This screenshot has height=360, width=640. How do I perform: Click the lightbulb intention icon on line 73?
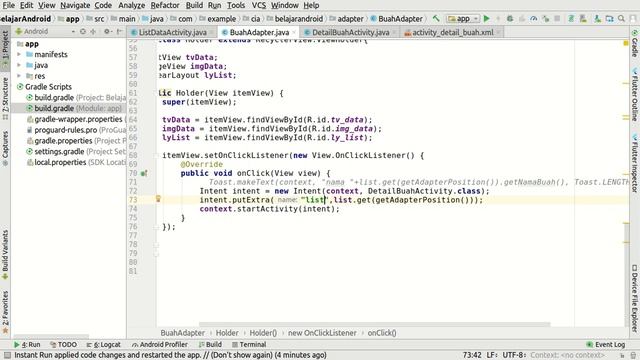tap(158, 199)
